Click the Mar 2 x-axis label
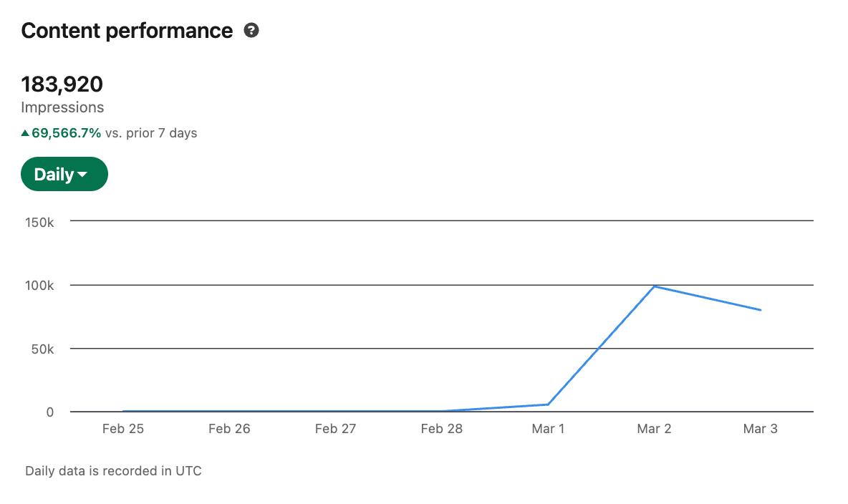The width and height of the screenshot is (848, 504). (x=654, y=429)
